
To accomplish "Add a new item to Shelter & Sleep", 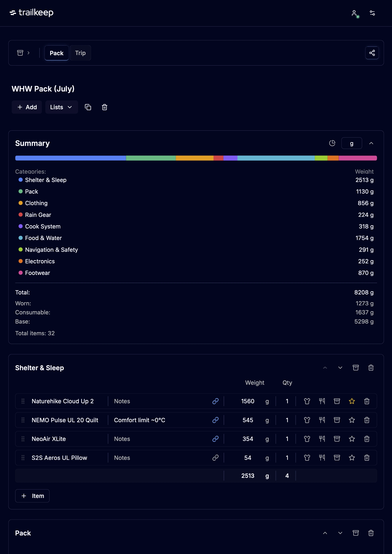I will pyautogui.click(x=32, y=496).
